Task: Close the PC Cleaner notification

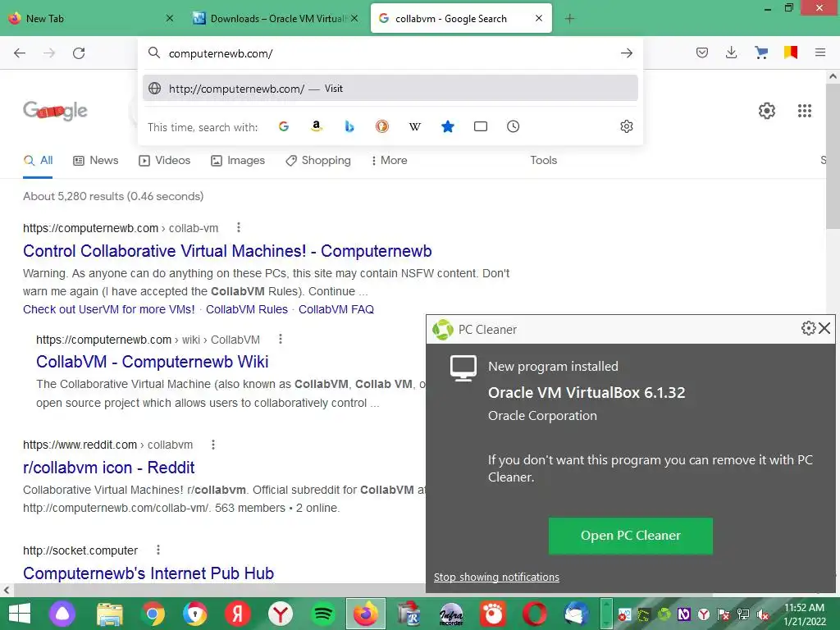Action: coord(824,328)
